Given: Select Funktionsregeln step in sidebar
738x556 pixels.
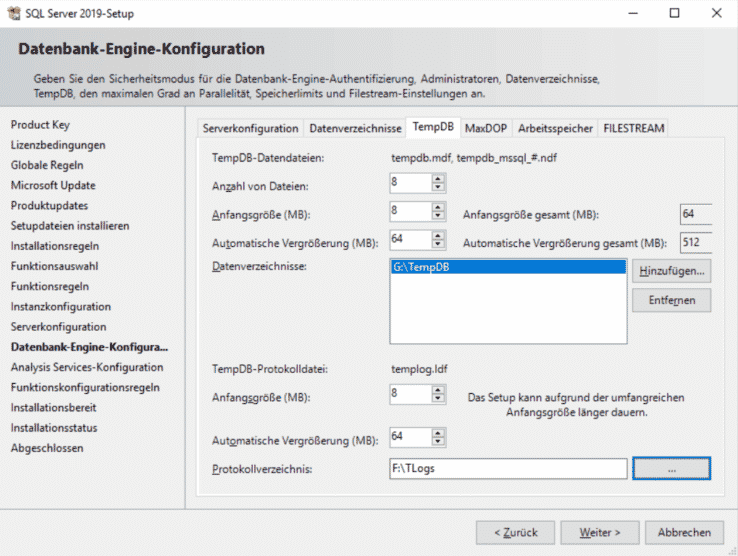Looking at the screenshot, I should [x=50, y=287].
